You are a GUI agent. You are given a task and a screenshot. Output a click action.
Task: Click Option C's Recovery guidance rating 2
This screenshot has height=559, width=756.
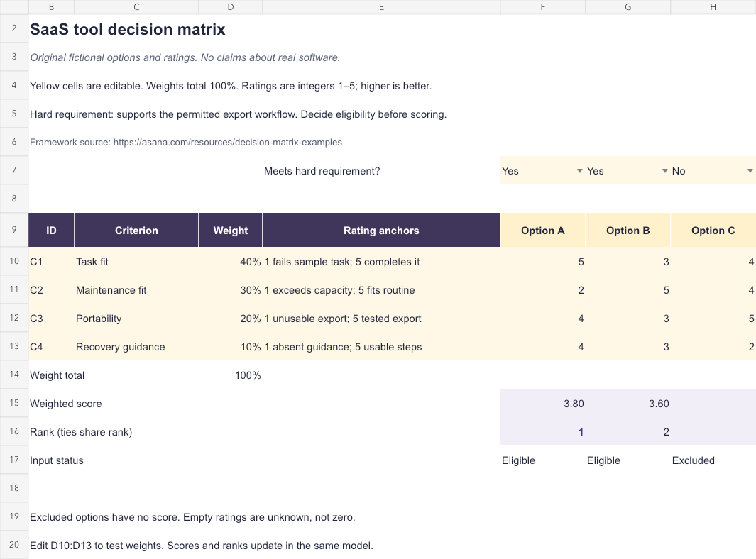click(x=713, y=347)
